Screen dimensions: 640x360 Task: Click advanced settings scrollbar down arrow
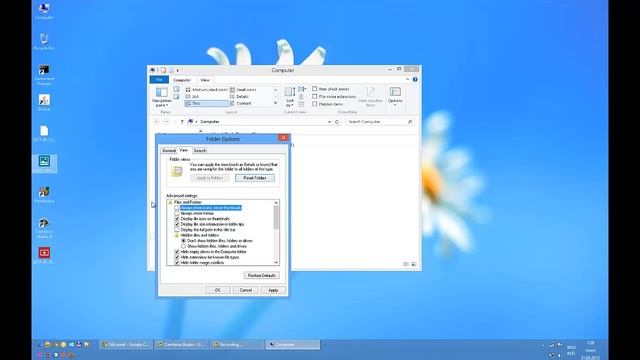pyautogui.click(x=276, y=262)
